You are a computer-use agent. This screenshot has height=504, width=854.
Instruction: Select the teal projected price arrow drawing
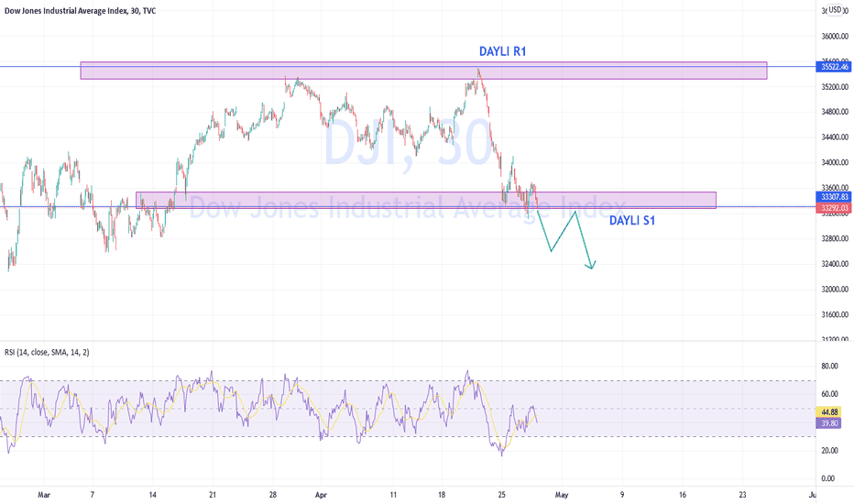coord(566,239)
